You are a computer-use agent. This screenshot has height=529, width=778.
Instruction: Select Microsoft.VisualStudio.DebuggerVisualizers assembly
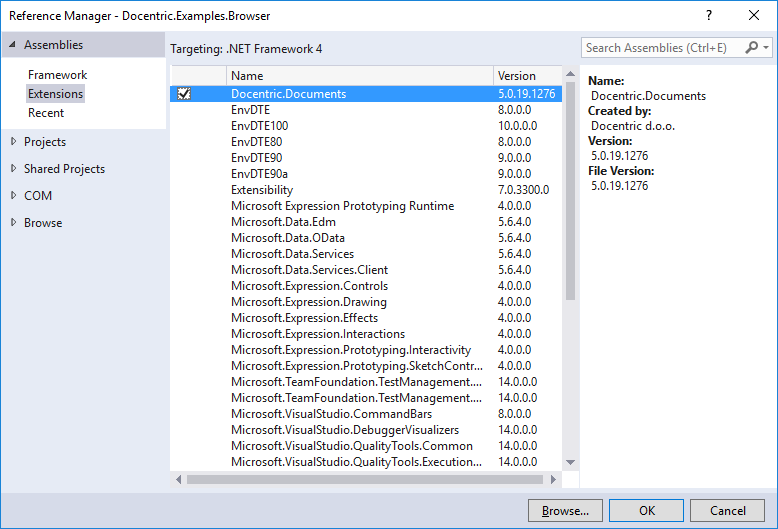coord(366,430)
